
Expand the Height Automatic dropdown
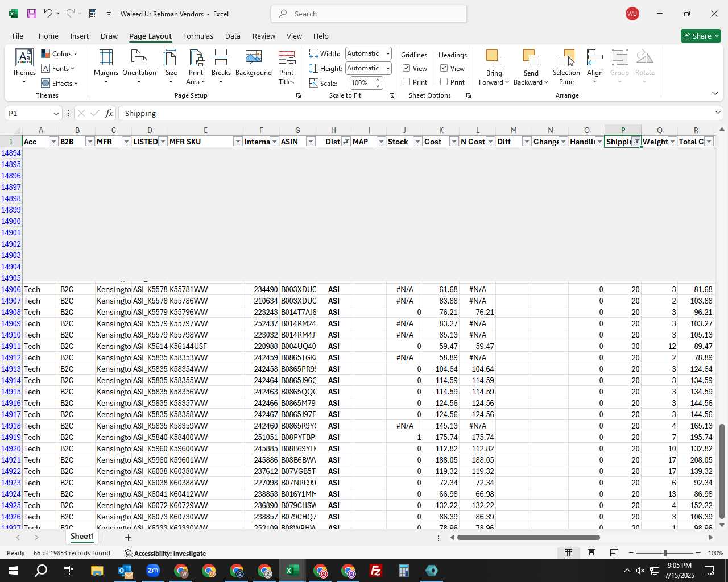point(388,68)
